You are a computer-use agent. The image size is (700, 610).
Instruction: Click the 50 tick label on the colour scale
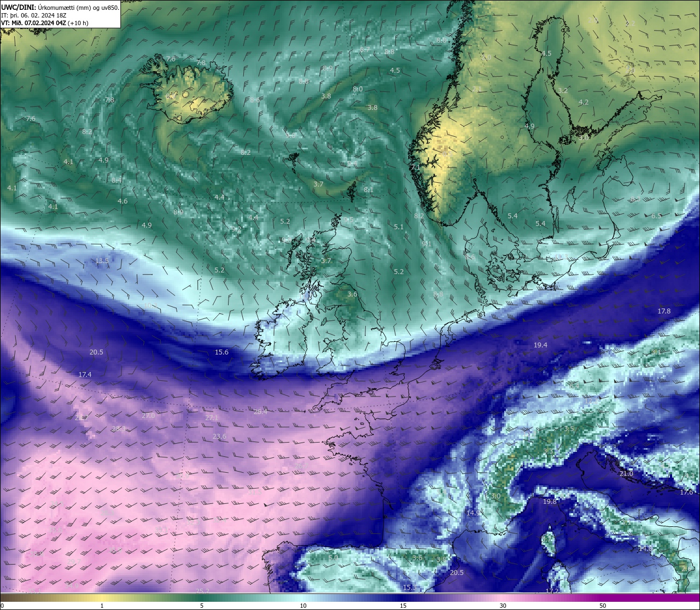click(603, 606)
